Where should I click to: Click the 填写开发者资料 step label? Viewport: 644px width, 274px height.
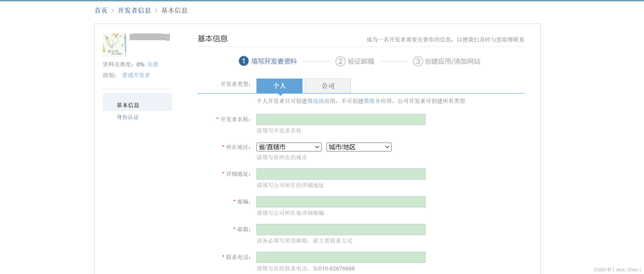274,61
